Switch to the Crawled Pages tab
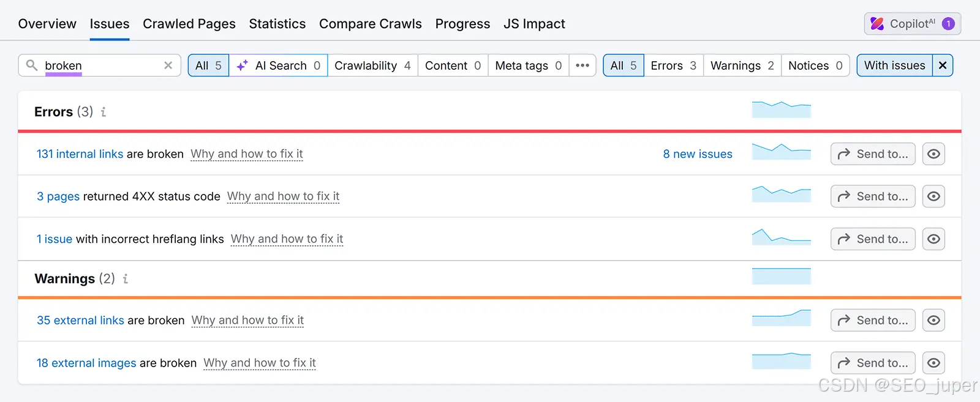 point(189,24)
